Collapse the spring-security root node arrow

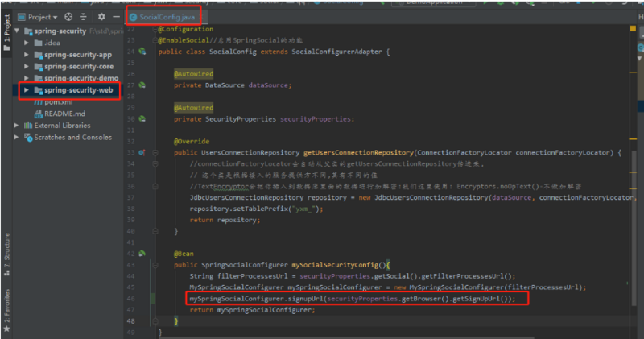coord(17,31)
